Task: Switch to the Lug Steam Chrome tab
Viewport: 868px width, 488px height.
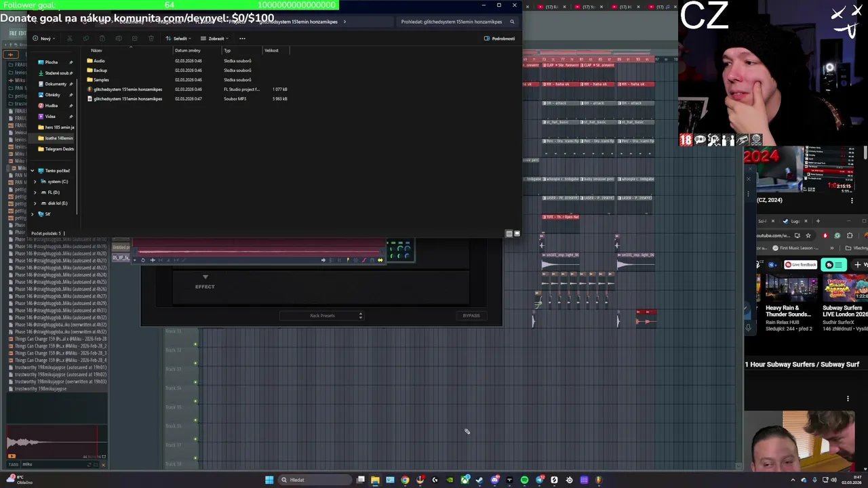Action: [794, 221]
